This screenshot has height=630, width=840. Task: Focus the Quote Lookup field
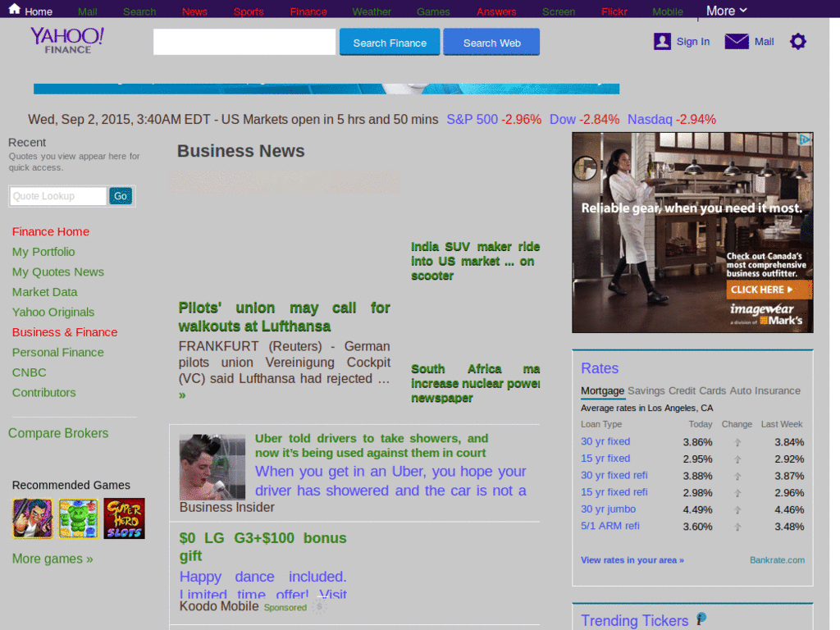[x=58, y=196]
